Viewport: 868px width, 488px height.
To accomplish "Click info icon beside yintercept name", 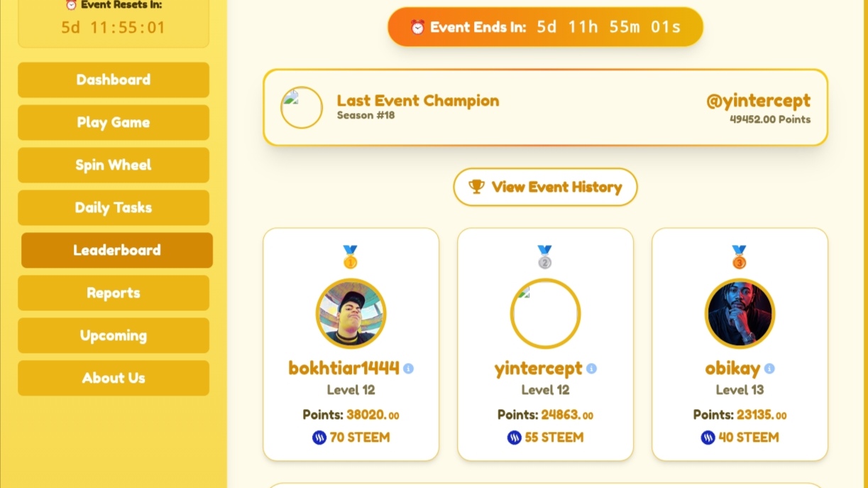I will pyautogui.click(x=591, y=369).
